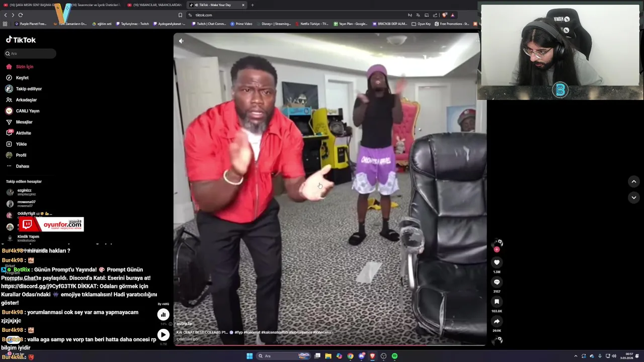The width and height of the screenshot is (644, 362).
Task: Open Keşfet in the sidebar
Action: pos(18,78)
